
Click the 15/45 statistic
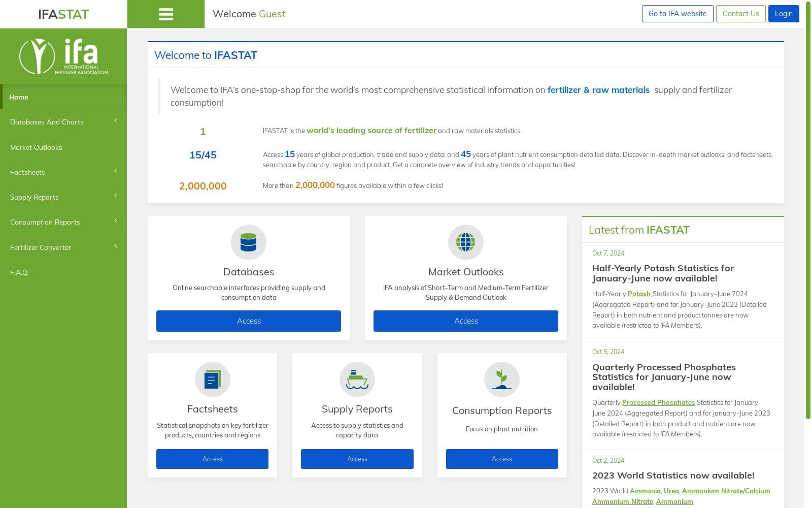(203, 155)
